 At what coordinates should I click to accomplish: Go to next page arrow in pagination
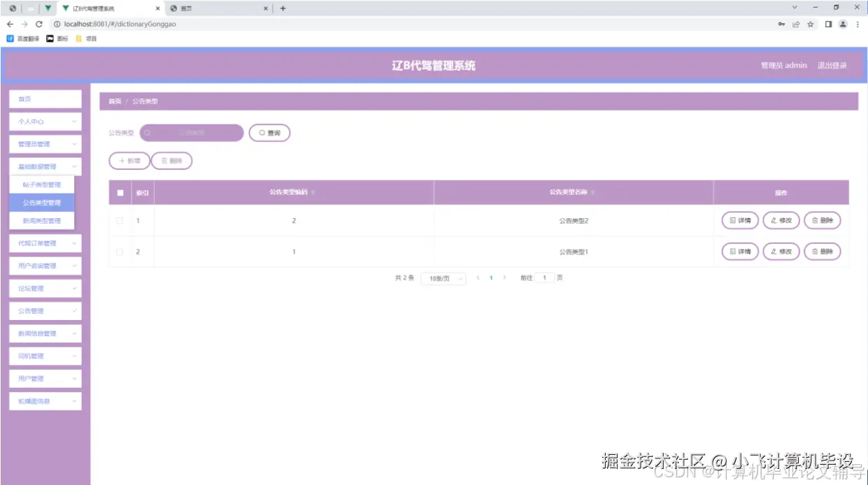(x=504, y=278)
